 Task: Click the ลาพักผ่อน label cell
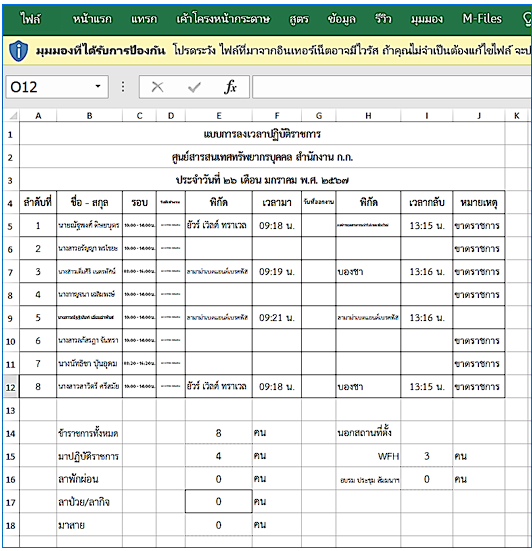pos(90,479)
